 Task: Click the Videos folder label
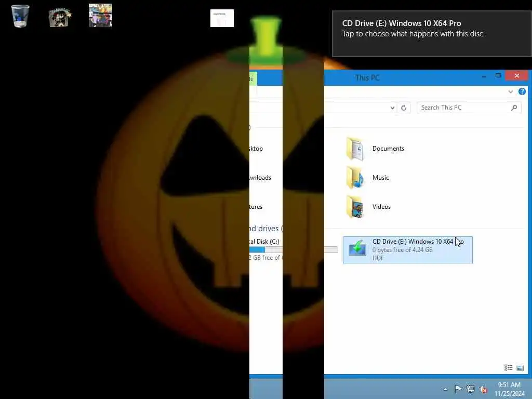pos(381,207)
